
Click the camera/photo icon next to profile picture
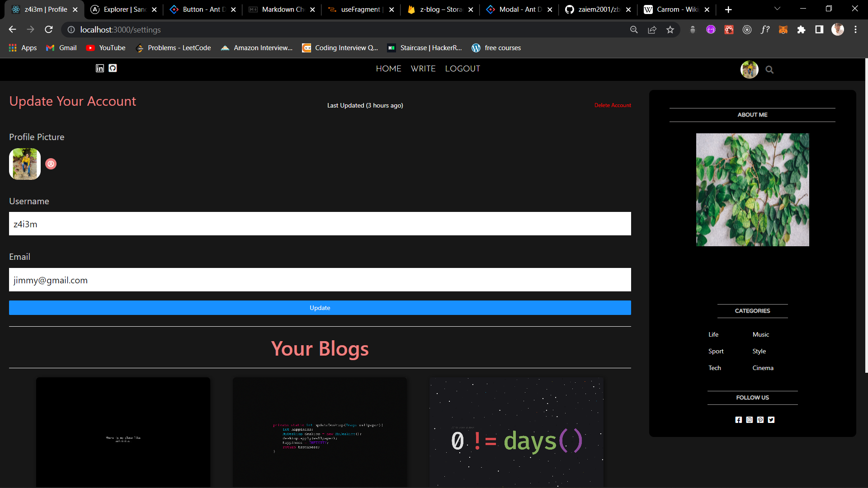point(51,164)
